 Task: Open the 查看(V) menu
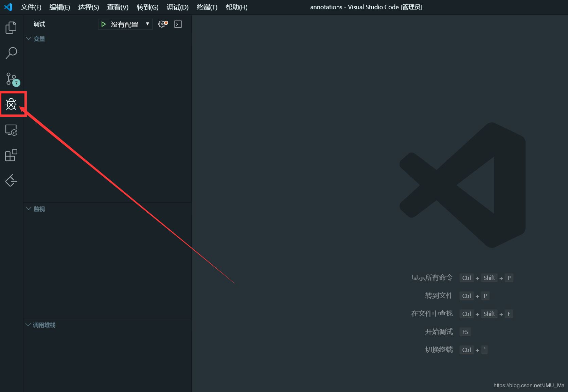click(x=118, y=7)
